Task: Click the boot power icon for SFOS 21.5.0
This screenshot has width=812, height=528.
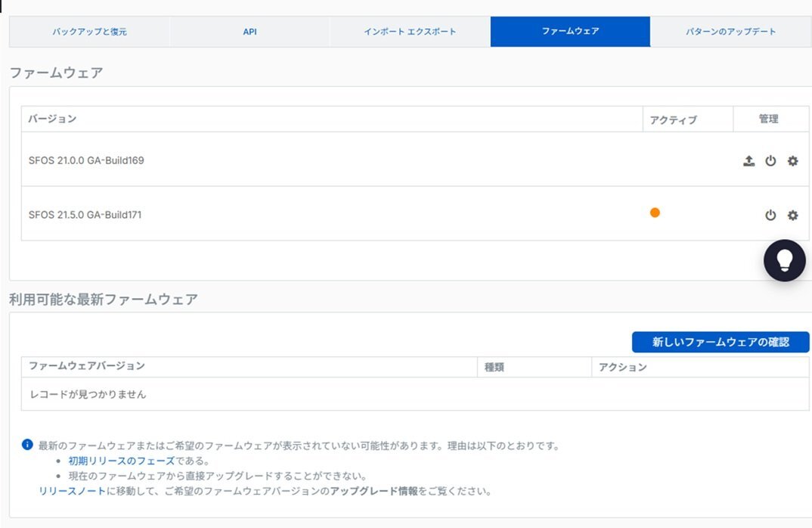Action: click(x=770, y=215)
